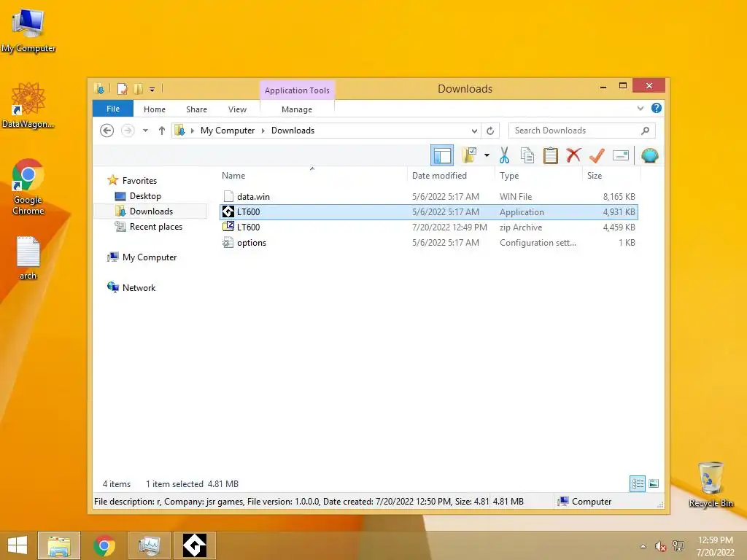Image resolution: width=747 pixels, height=560 pixels.
Task: Open the Manage ribbon tab
Action: tap(297, 109)
